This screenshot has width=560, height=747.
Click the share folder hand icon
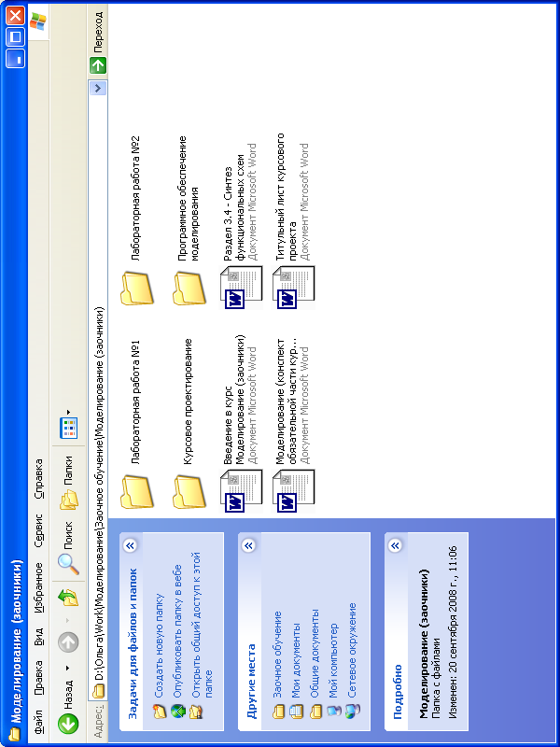coord(196,712)
